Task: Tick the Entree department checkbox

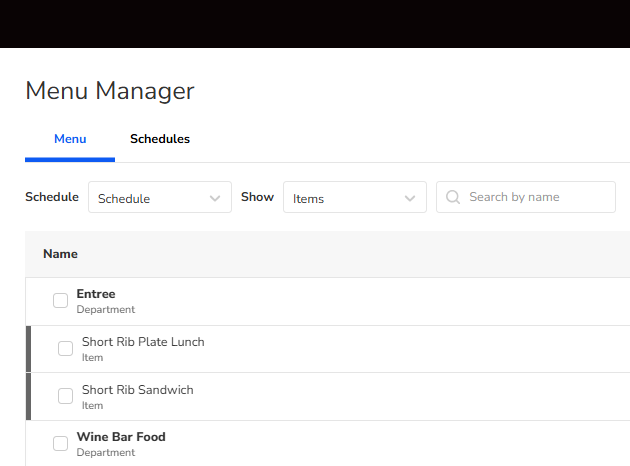Action: pos(61,301)
